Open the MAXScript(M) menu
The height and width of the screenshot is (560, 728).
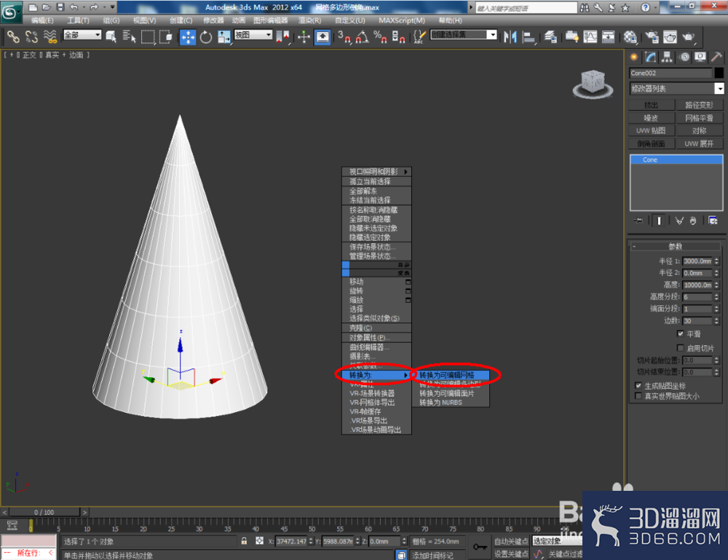click(402, 20)
